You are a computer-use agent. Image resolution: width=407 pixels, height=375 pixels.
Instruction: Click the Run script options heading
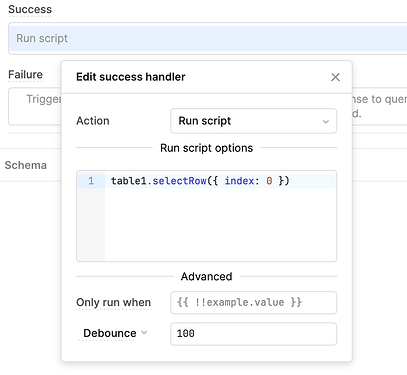point(206,148)
